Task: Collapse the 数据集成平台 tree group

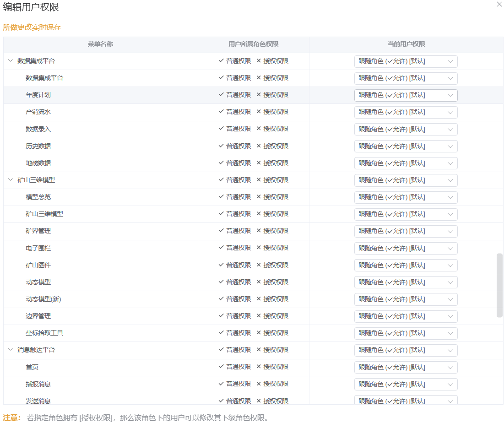Action: click(x=11, y=61)
